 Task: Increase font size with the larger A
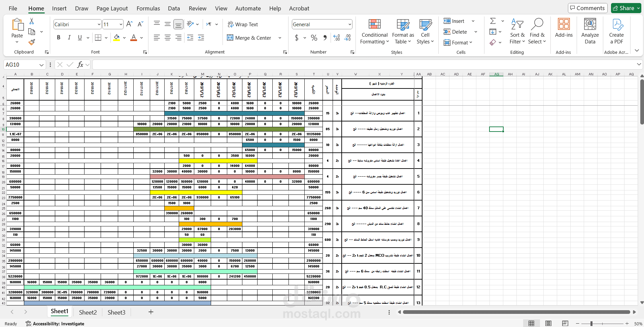(129, 24)
